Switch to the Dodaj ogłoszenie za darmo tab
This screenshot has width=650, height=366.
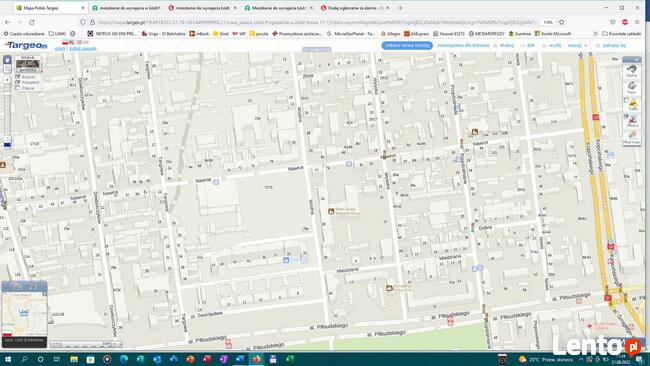[x=355, y=8]
